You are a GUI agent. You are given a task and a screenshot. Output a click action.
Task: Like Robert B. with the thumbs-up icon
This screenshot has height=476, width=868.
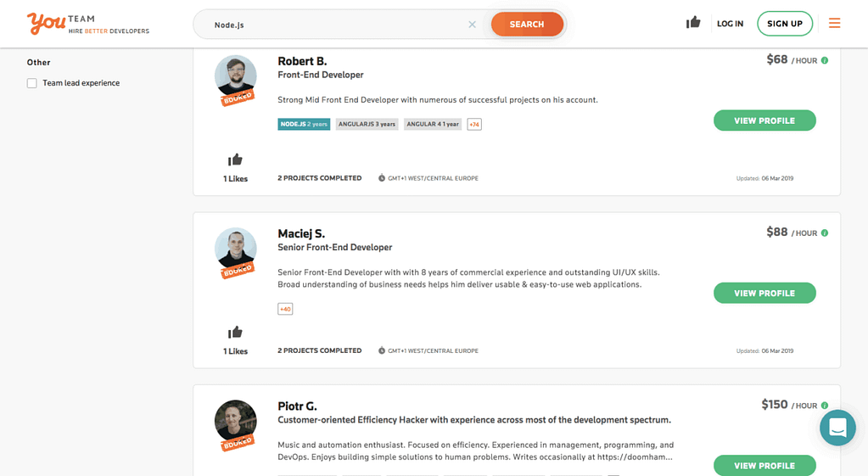[x=235, y=160]
